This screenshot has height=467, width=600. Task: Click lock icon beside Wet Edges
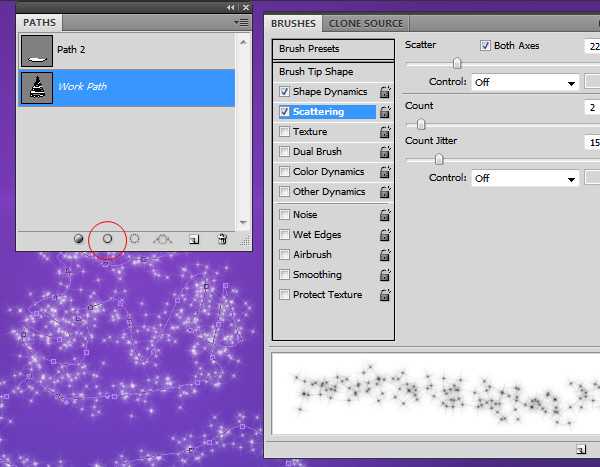click(x=384, y=235)
